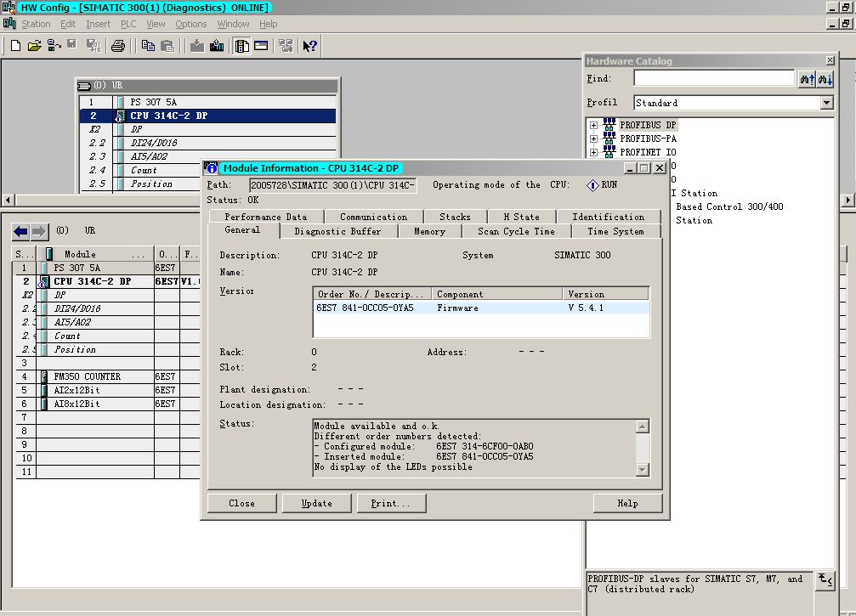
Task: Open the Profil dropdown set to Standard
Action: (826, 103)
